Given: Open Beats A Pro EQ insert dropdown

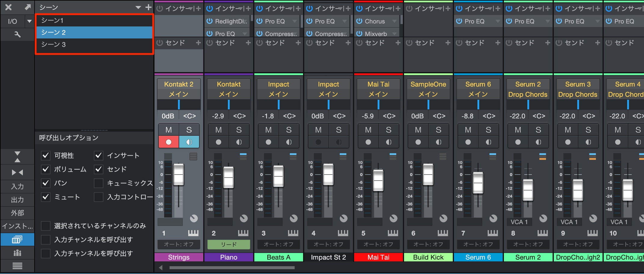Looking at the screenshot, I should (x=294, y=21).
